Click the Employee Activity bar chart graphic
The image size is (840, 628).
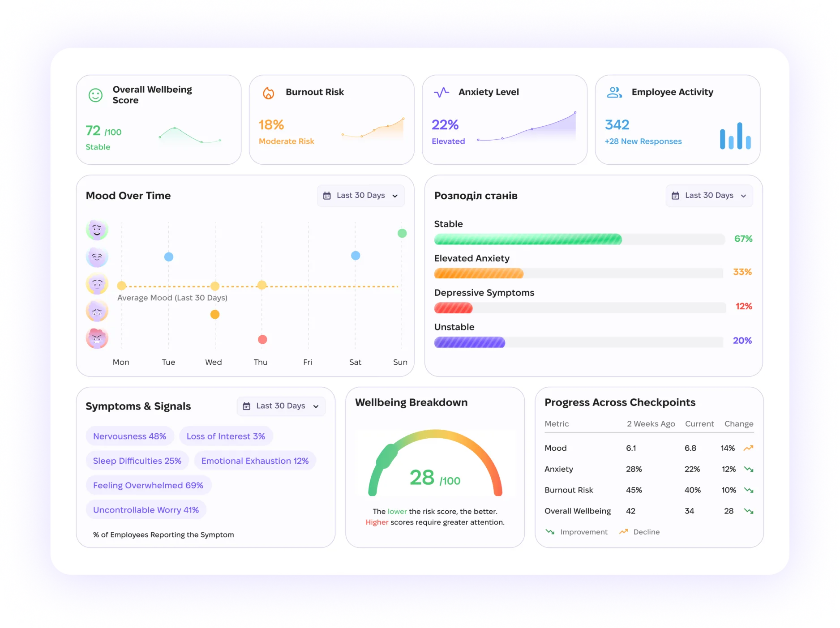click(x=735, y=136)
